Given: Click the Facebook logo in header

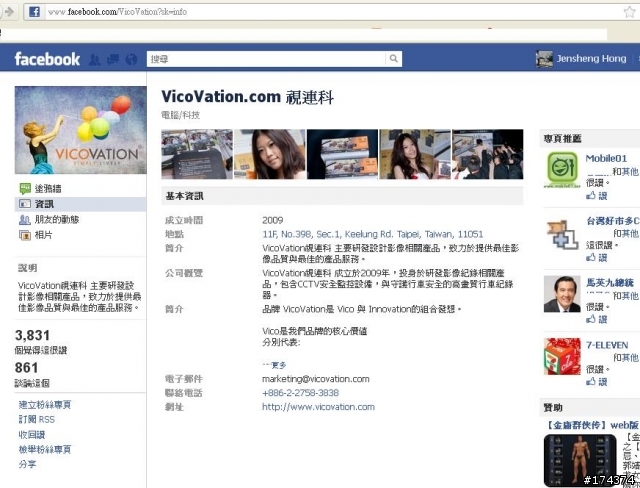Looking at the screenshot, I should [47, 59].
